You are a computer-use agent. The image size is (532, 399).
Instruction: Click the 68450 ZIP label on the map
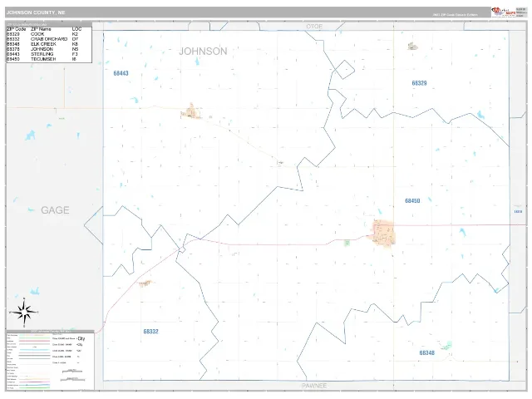412,201
